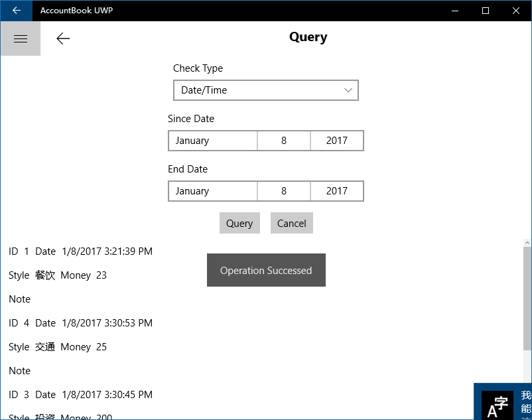Open the Since Date year picker showing 2017
Image resolution: width=532 pixels, height=420 pixels.
[337, 141]
